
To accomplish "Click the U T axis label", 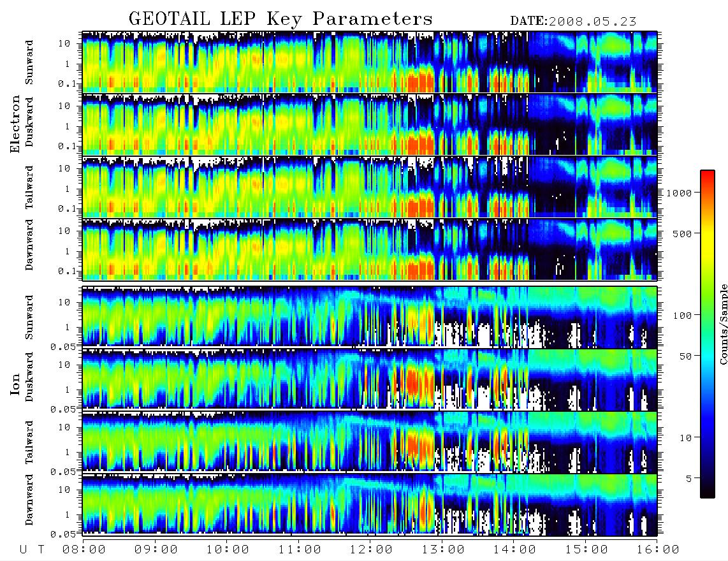I will tap(33, 550).
